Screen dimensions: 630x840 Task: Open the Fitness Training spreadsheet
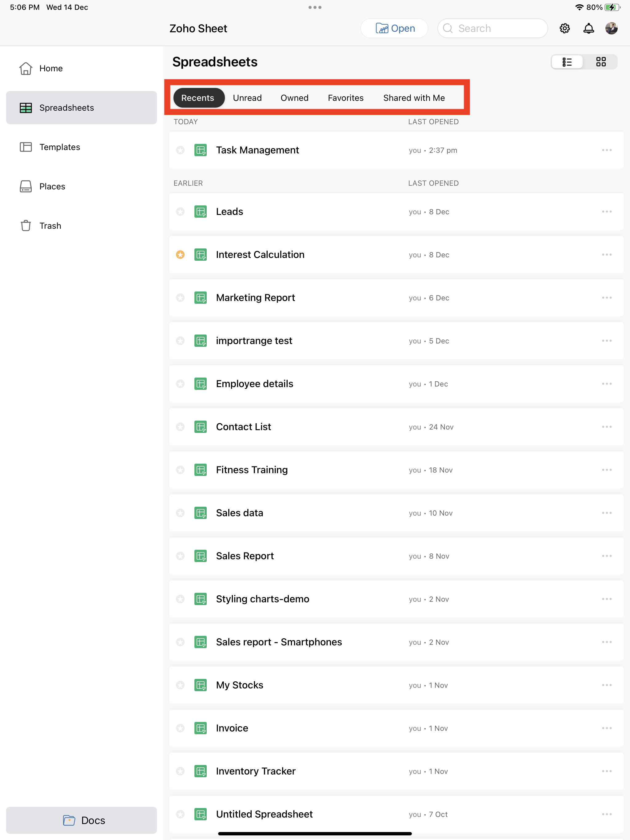click(x=252, y=470)
